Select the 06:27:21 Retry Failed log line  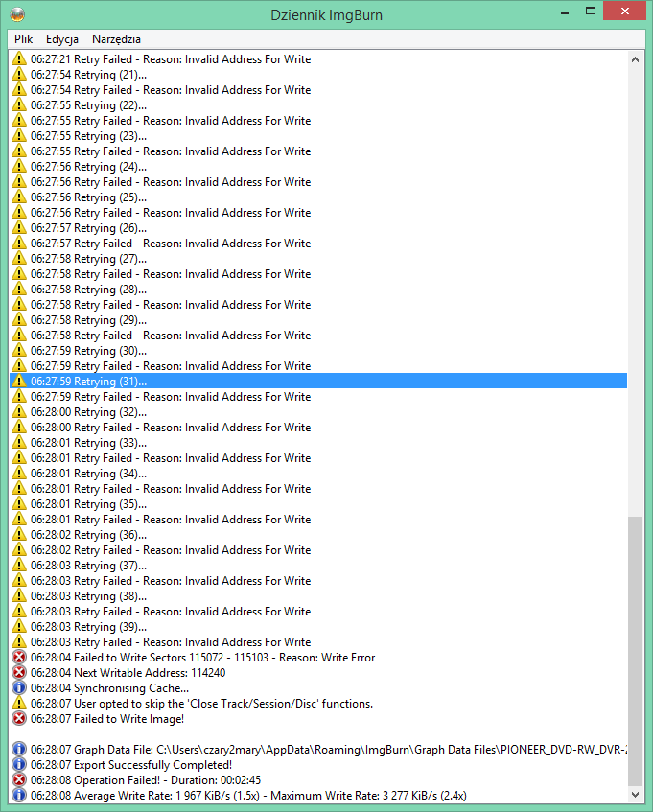[x=318, y=59]
